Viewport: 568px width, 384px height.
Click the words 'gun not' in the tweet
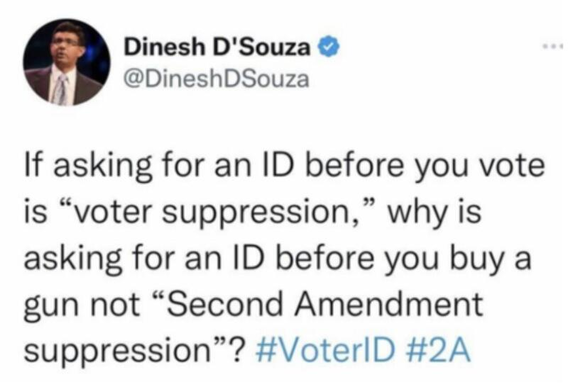click(x=82, y=305)
